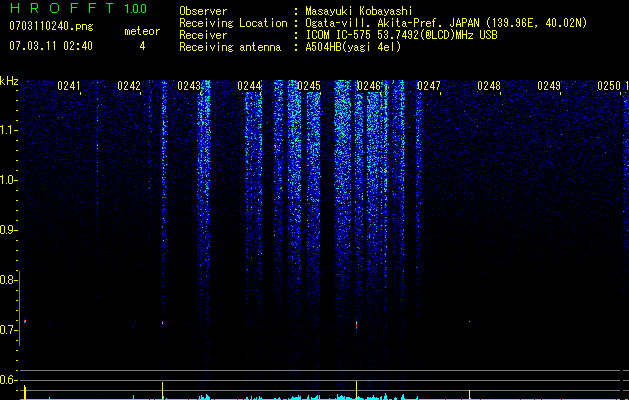This screenshot has width=629, height=400.
Task: Click the 0.6 kHz axis label
Action: pos(8,380)
